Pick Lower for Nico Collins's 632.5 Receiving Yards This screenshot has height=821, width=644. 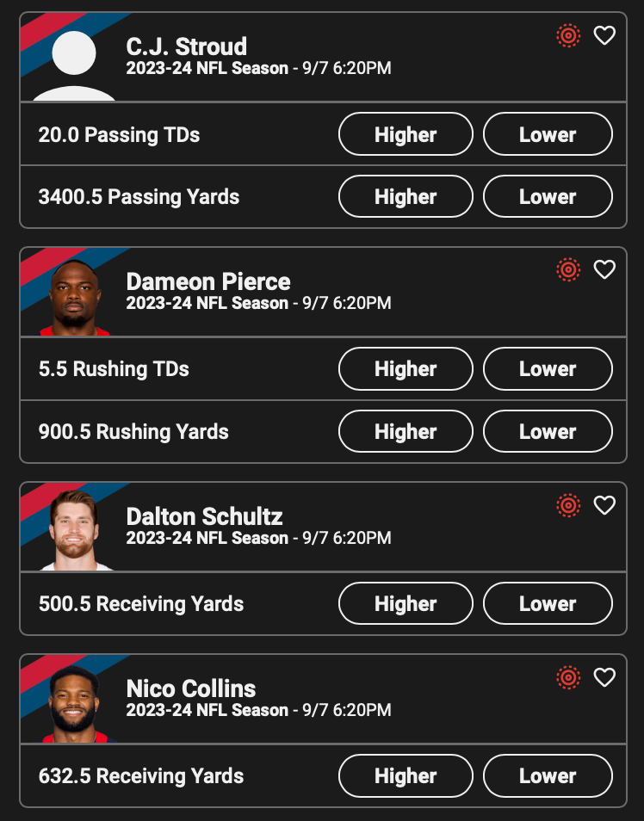(548, 776)
